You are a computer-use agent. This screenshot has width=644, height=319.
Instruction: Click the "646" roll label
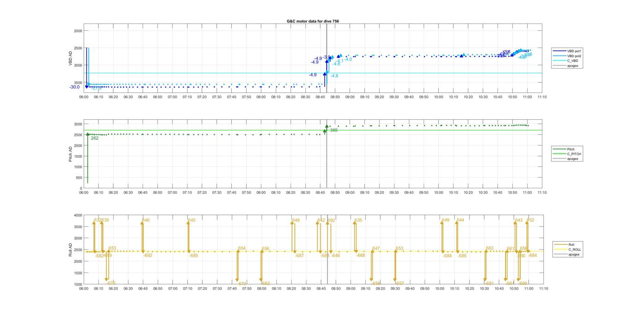pos(146,220)
